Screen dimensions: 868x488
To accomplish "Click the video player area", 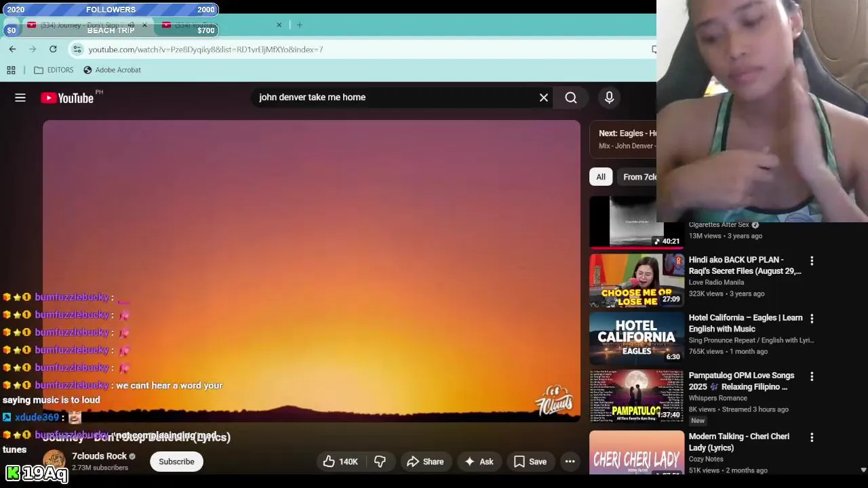I will 311,271.
